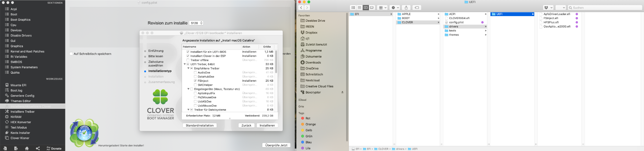
Task: Click the Donate PayPal button
Action: click(x=54, y=148)
